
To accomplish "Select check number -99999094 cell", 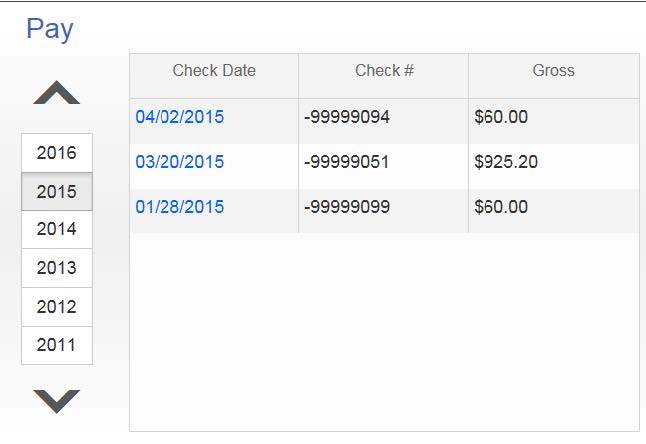I will click(x=346, y=118).
